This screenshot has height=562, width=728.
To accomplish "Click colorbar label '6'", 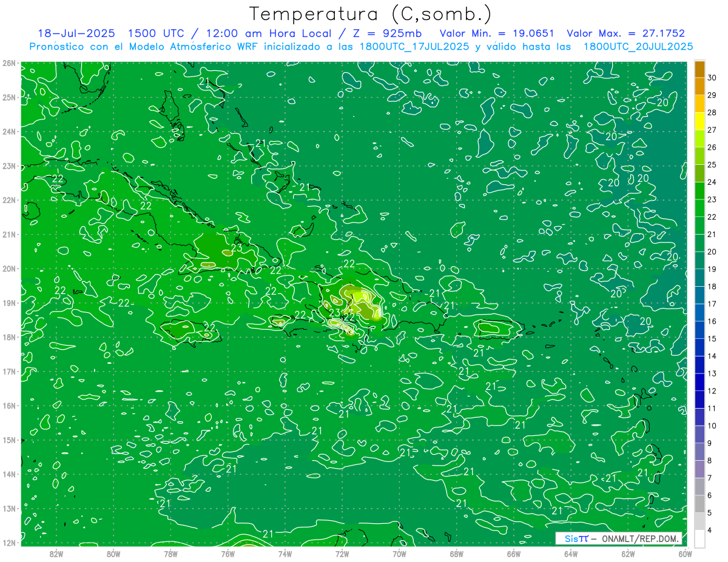I will (710, 495).
